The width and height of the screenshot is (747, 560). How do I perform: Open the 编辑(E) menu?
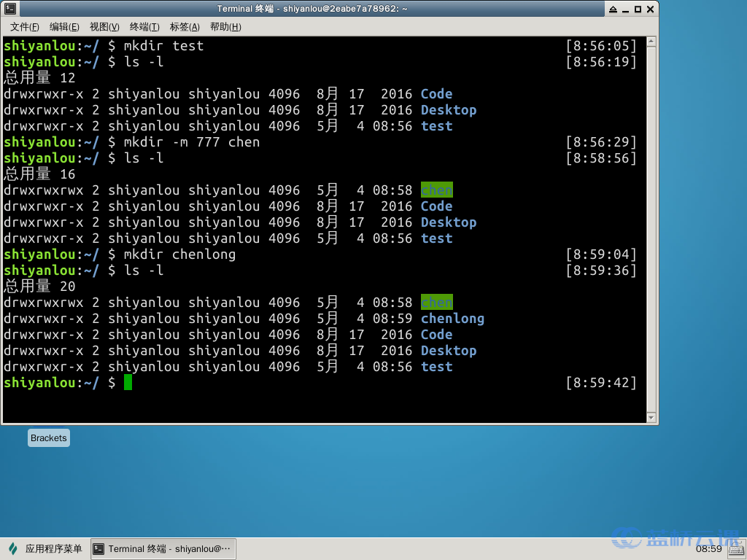64,27
